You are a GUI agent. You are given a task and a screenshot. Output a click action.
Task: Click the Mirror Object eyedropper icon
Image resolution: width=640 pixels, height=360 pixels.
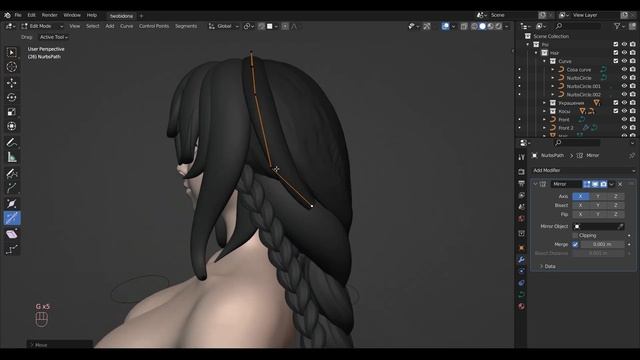[x=620, y=226]
